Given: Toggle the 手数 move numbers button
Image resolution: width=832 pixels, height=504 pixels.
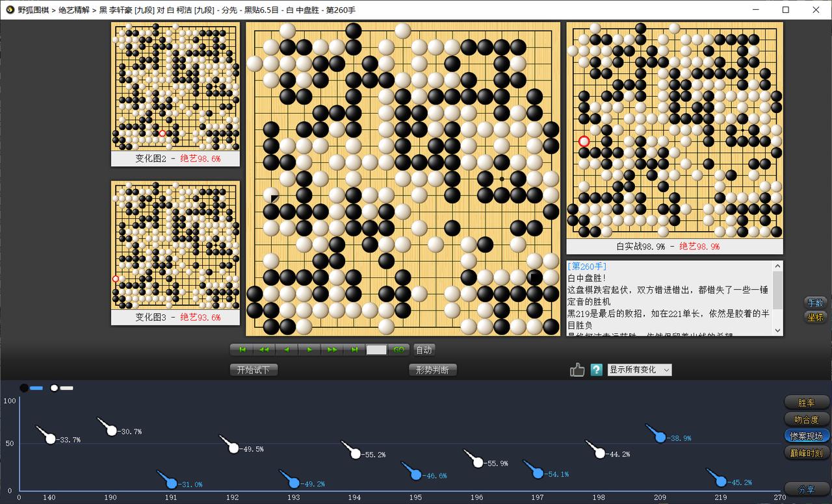Looking at the screenshot, I should tap(815, 303).
